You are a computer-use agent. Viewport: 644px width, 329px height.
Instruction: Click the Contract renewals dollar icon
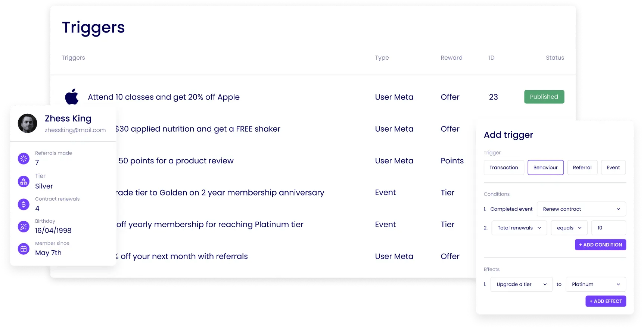(24, 204)
